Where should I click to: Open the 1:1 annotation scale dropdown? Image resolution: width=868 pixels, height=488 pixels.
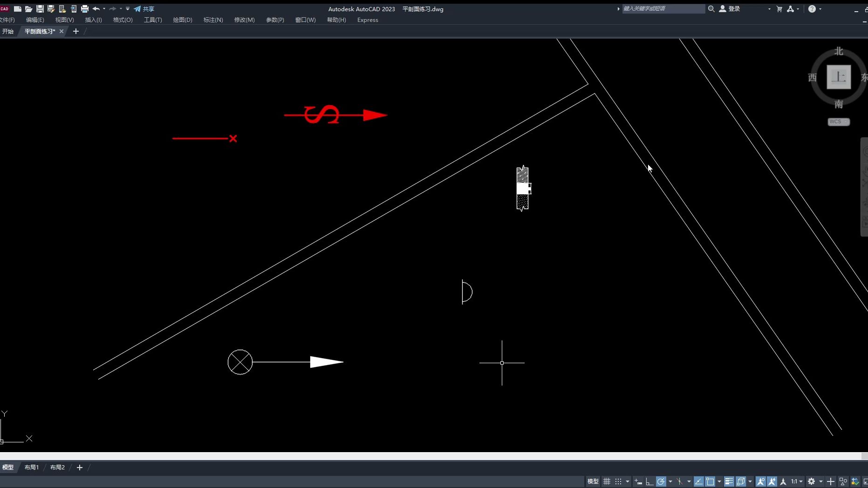(x=797, y=481)
